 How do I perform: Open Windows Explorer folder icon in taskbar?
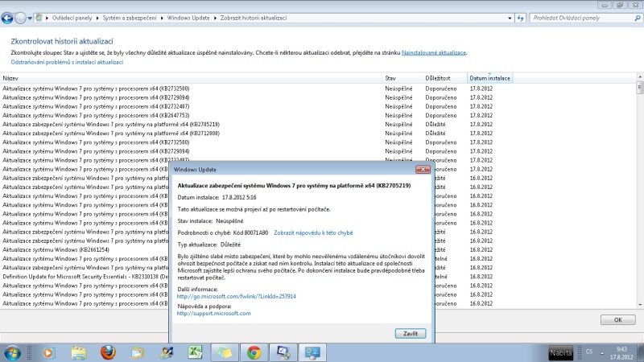tap(78, 352)
